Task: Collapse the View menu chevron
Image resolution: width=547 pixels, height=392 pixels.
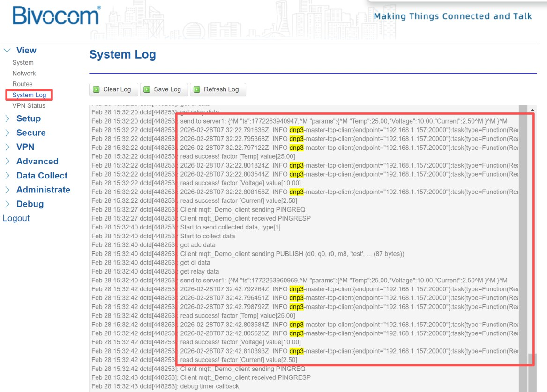Action: coord(7,51)
